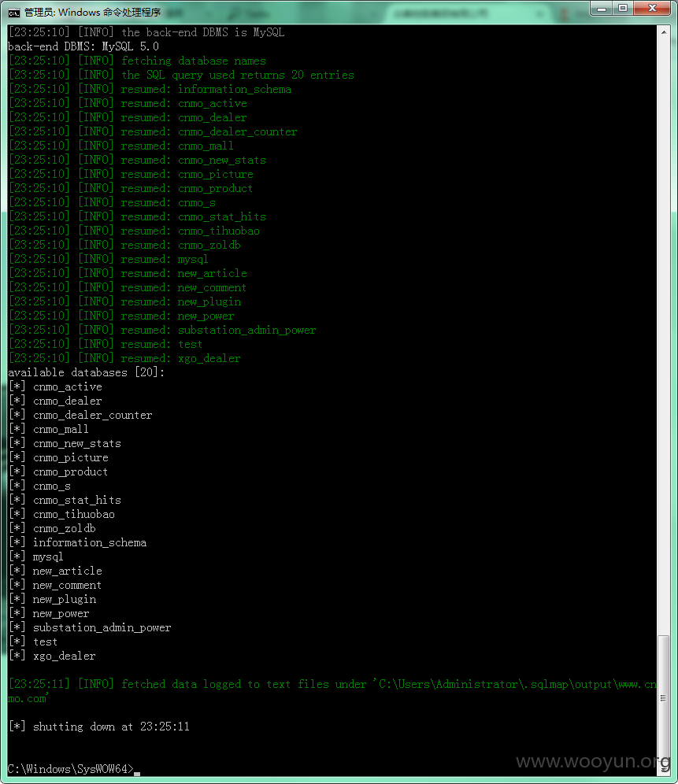
Task: Click 'resumed: cnmo_mall' log line
Action: (x=121, y=146)
